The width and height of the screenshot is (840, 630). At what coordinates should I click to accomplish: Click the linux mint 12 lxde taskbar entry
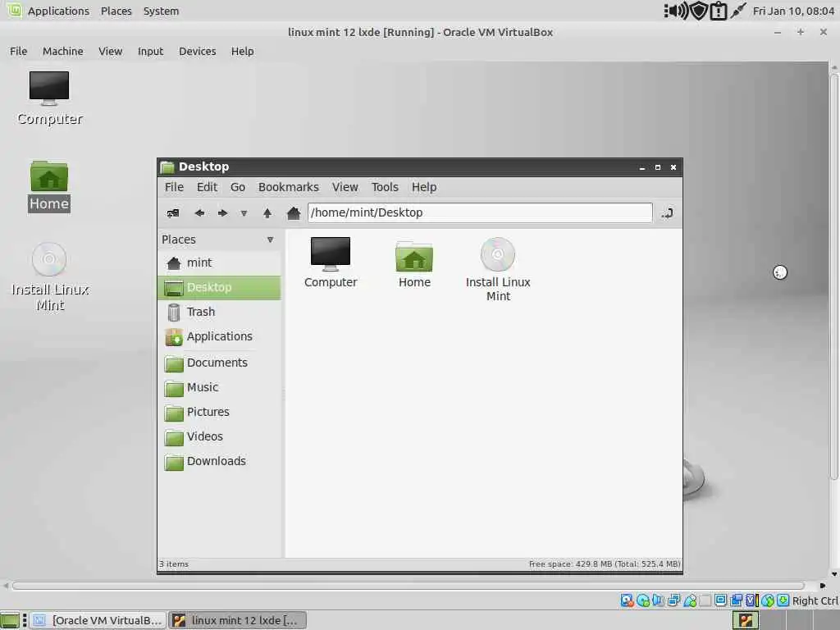pyautogui.click(x=238, y=620)
